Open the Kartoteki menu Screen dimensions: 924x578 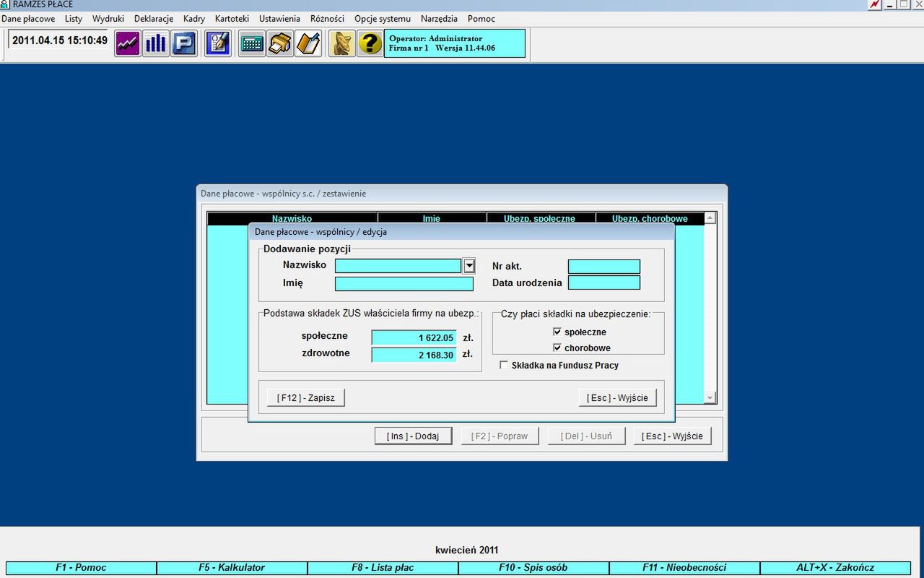[x=232, y=19]
